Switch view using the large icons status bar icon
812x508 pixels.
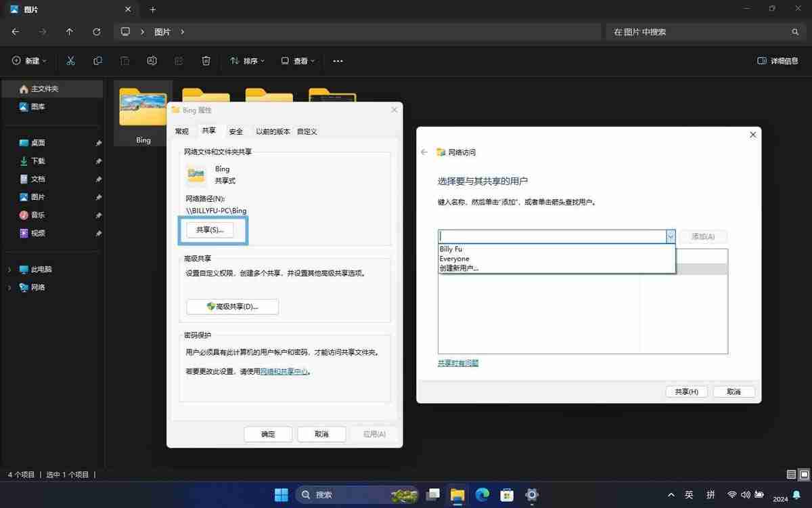[805, 475]
